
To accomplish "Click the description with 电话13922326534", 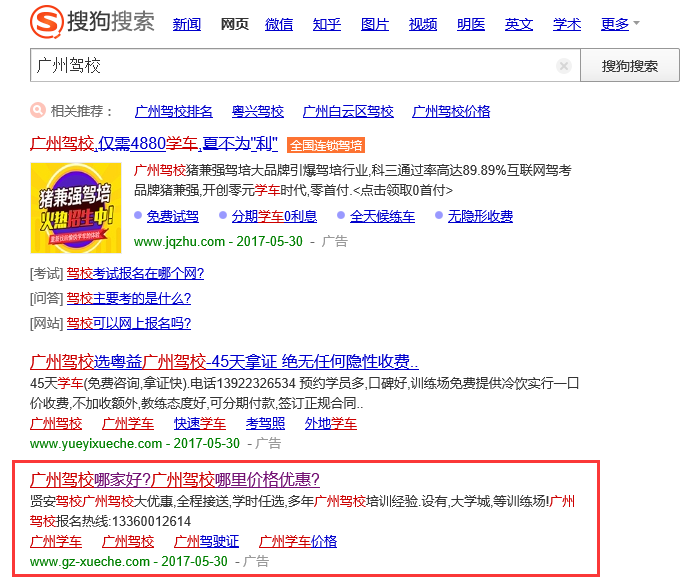I will pos(305,393).
